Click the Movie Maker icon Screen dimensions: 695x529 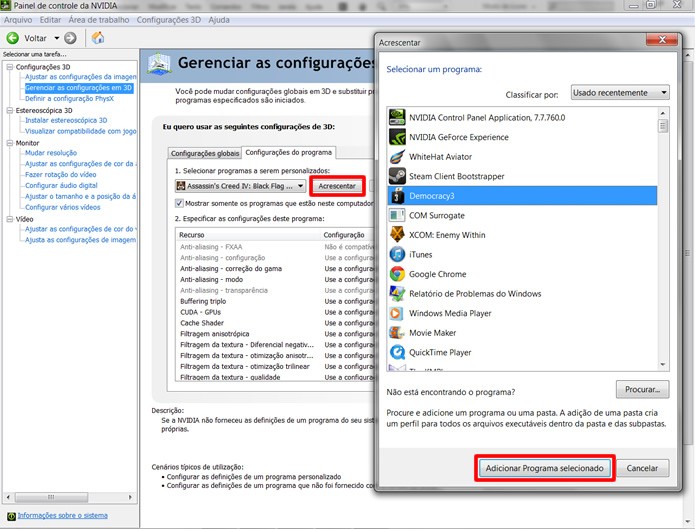pos(397,333)
